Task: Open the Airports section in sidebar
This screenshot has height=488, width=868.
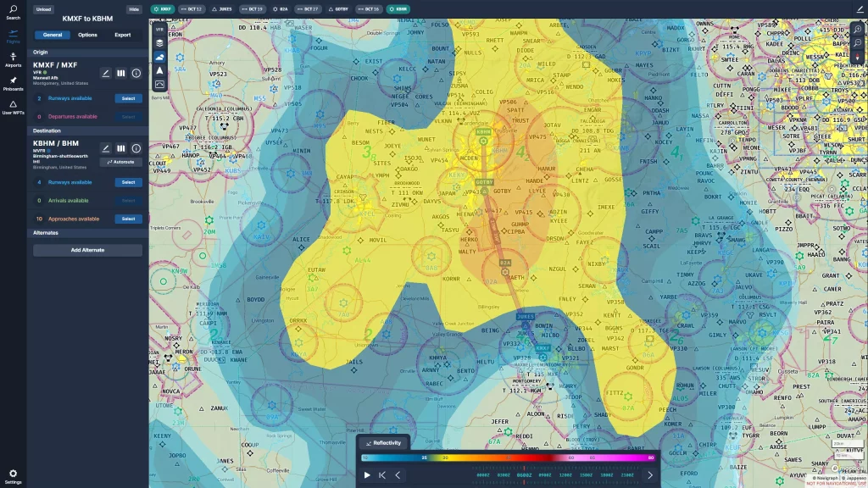Action: tap(13, 60)
